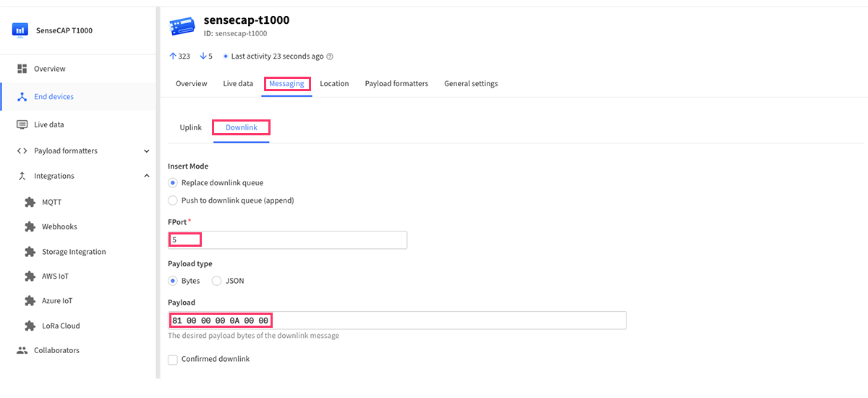Click the Live data list icon in sidebar
Viewport: 868px width, 398px height.
tap(22, 124)
